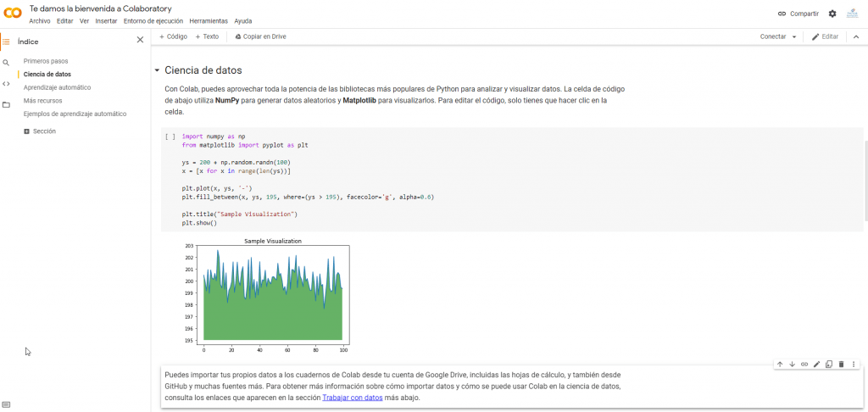
Task: Open the Insertar menu
Action: click(x=106, y=21)
